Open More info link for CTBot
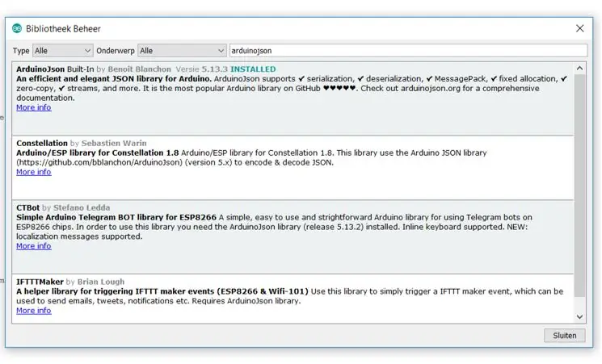602x364 pixels. pyautogui.click(x=33, y=246)
